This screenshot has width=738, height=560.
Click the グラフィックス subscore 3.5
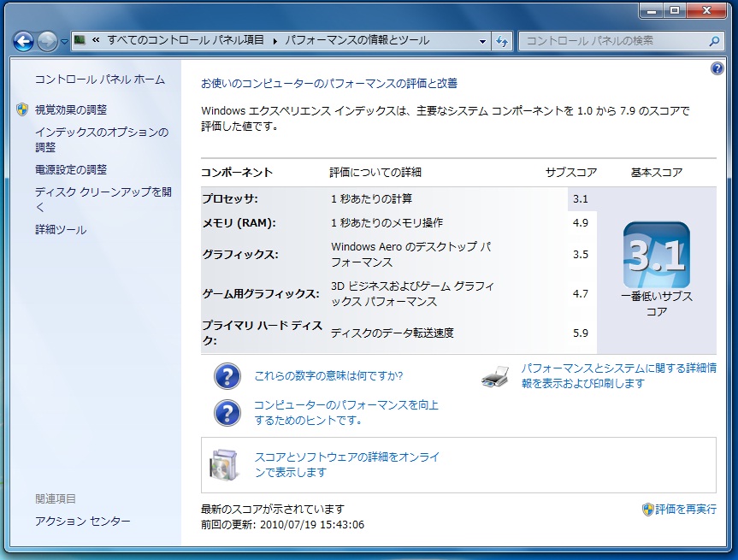point(581,255)
